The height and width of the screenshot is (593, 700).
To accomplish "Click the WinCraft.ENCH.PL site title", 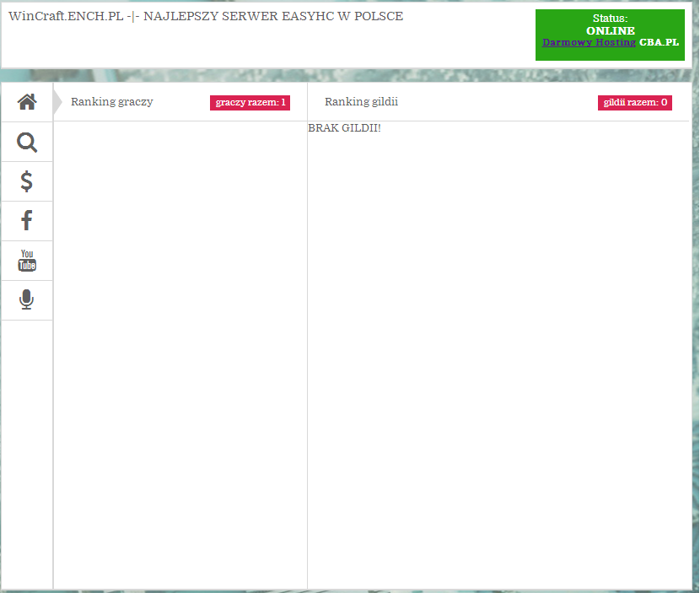I will 206,16.
